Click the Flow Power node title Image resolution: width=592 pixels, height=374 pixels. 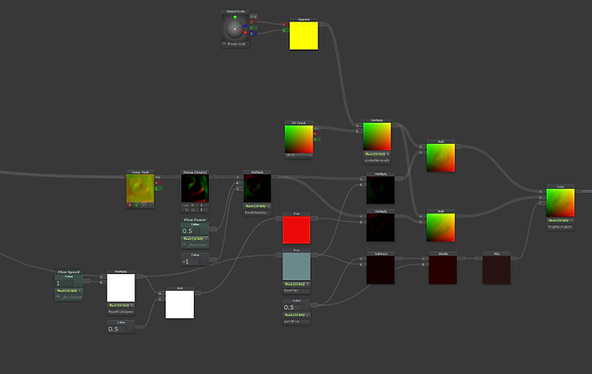195,220
